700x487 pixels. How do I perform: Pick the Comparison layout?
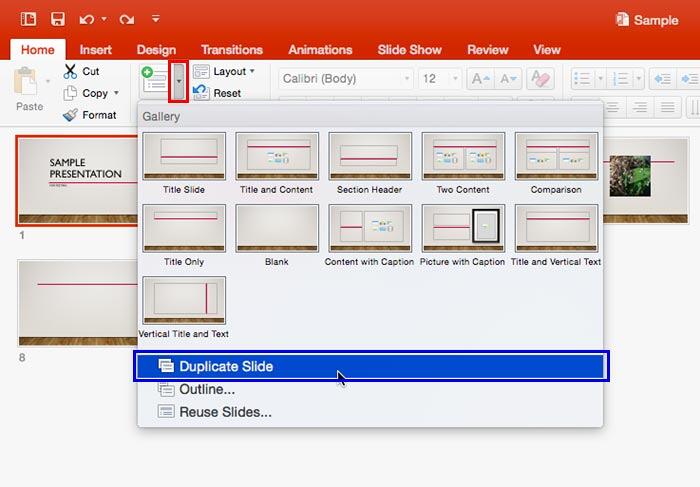pyautogui.click(x=556, y=163)
